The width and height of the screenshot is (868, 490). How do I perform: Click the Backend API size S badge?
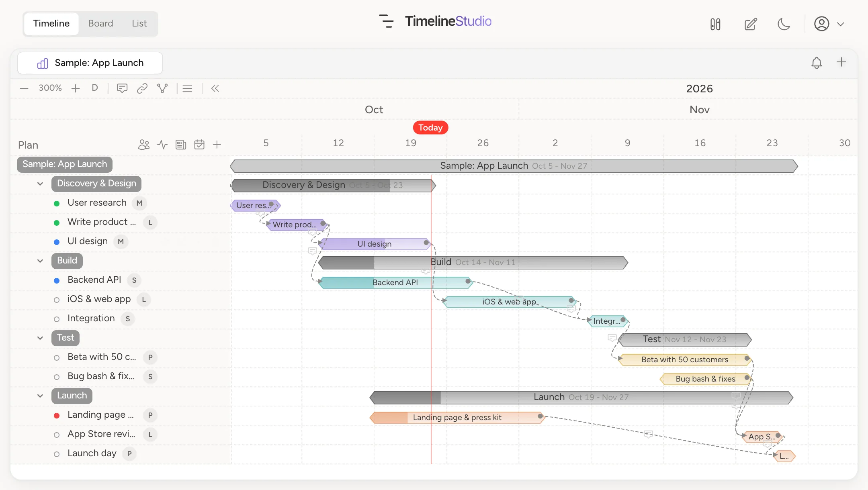[134, 280]
